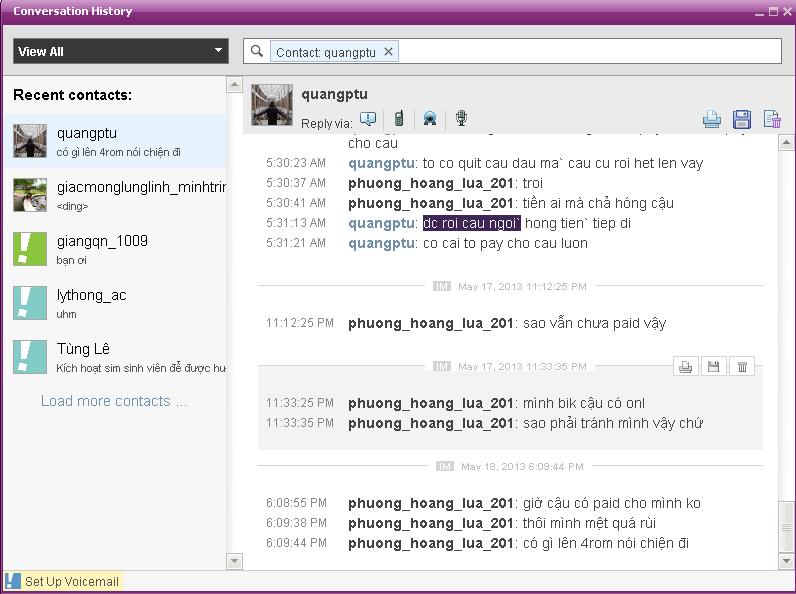Image resolution: width=796 pixels, height=594 pixels.
Task: Minimize the Conversation History window
Action: (x=759, y=12)
